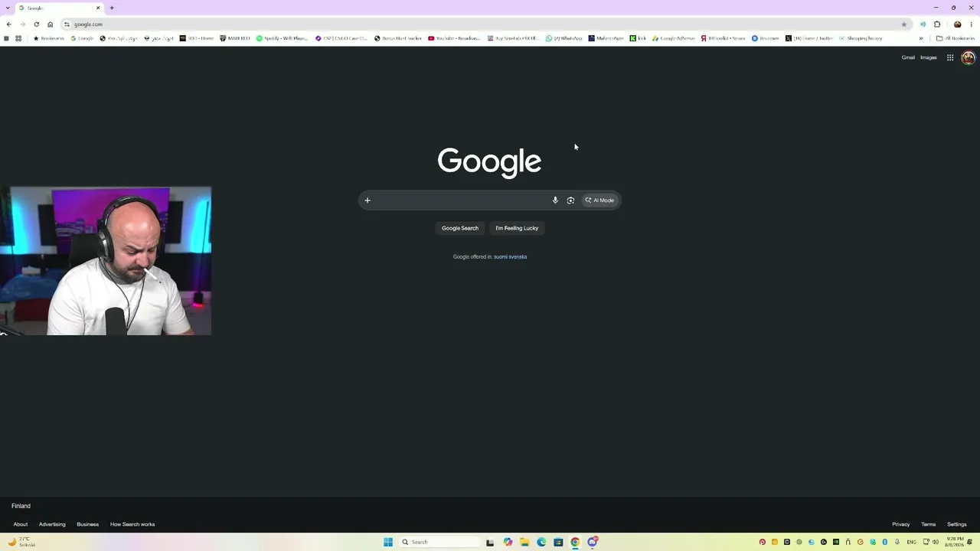This screenshot has width=980, height=551.
Task: Launch Copilot from the taskbar
Action: [508, 542]
